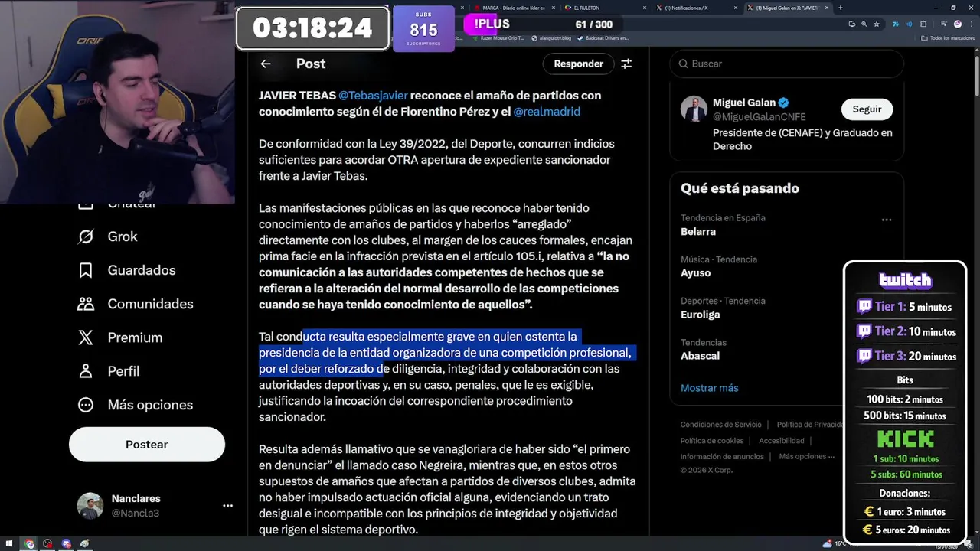Open Política de cookies footer link

point(711,441)
